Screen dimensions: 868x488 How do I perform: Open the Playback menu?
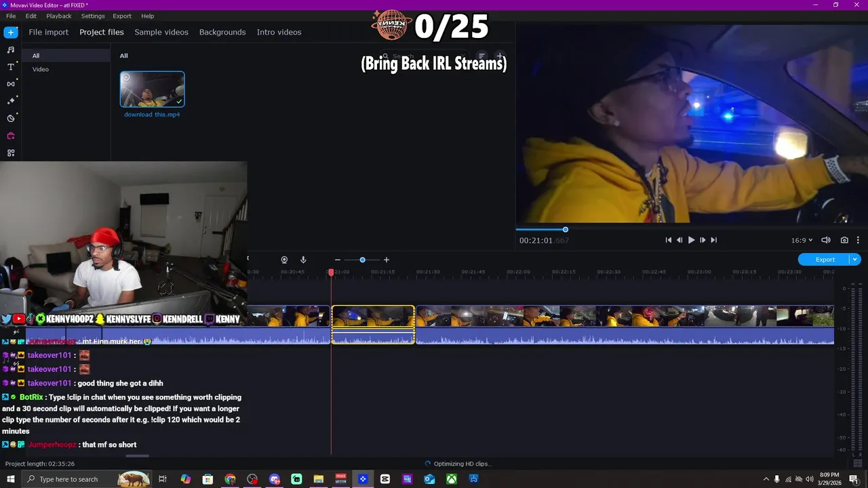point(59,16)
